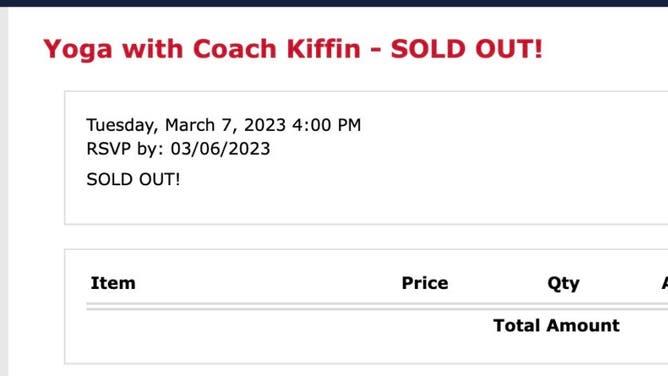The image size is (668, 376).
Task: Click the Total Amount label
Action: click(556, 325)
